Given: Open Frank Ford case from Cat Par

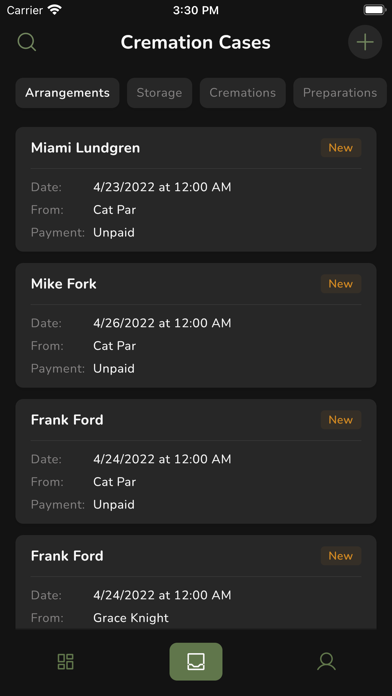Looking at the screenshot, I should (196, 461).
